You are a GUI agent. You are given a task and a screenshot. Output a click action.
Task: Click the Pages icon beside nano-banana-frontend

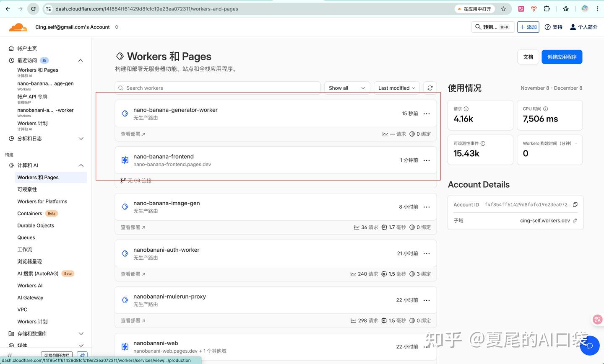(125, 160)
